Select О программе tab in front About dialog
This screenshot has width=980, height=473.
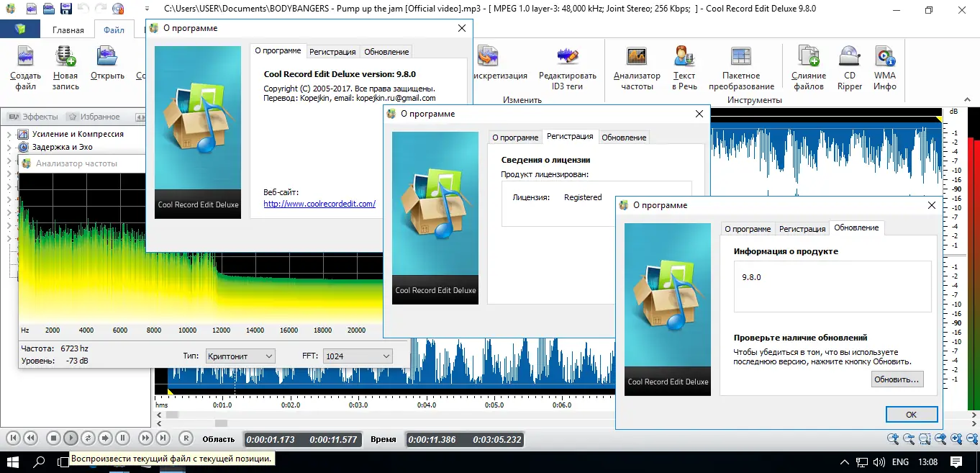748,229
